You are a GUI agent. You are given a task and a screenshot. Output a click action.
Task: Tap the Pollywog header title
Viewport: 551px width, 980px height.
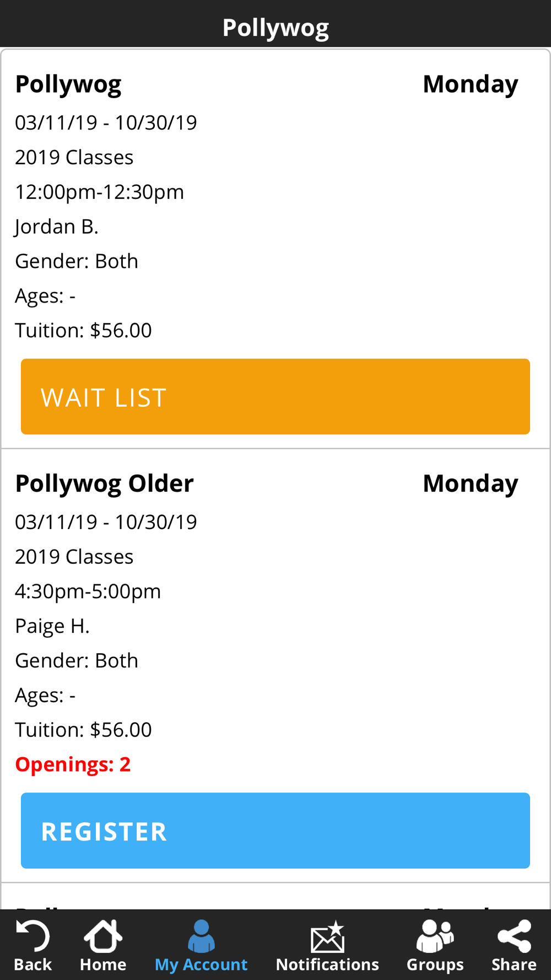point(275,28)
